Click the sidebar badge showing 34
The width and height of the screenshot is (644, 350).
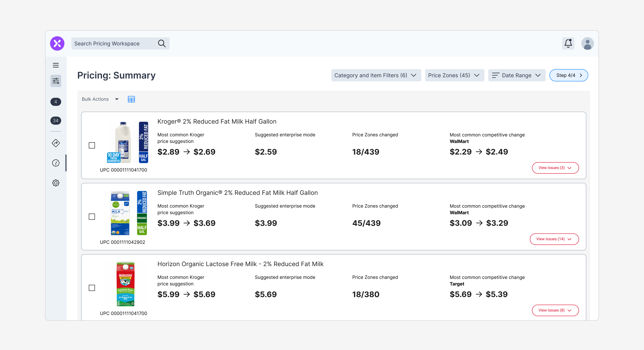[x=56, y=121]
